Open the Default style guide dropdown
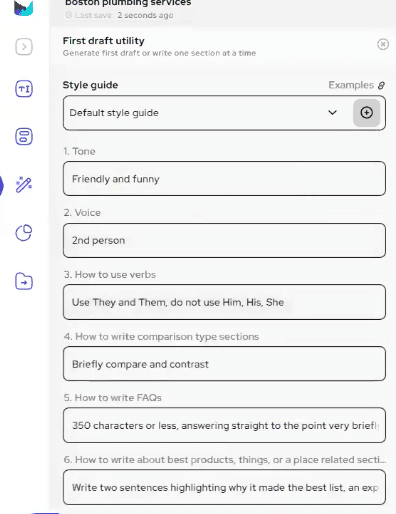 207,113
